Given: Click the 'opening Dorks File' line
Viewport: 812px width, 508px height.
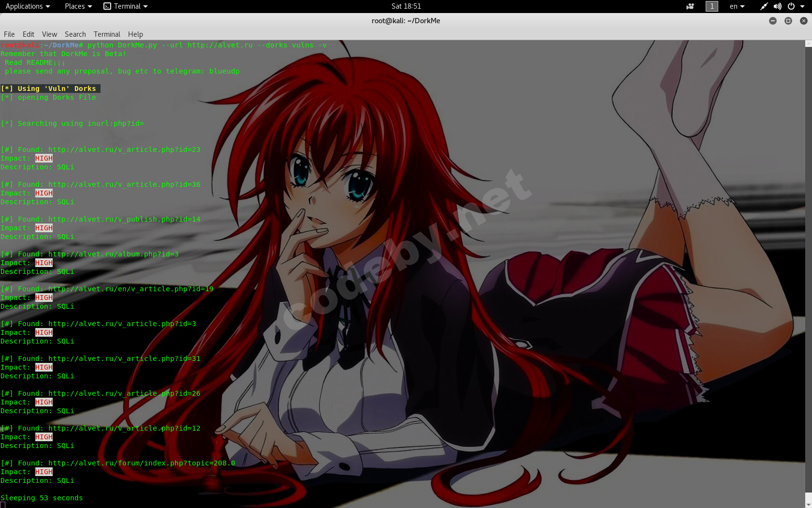Looking at the screenshot, I should pos(48,97).
